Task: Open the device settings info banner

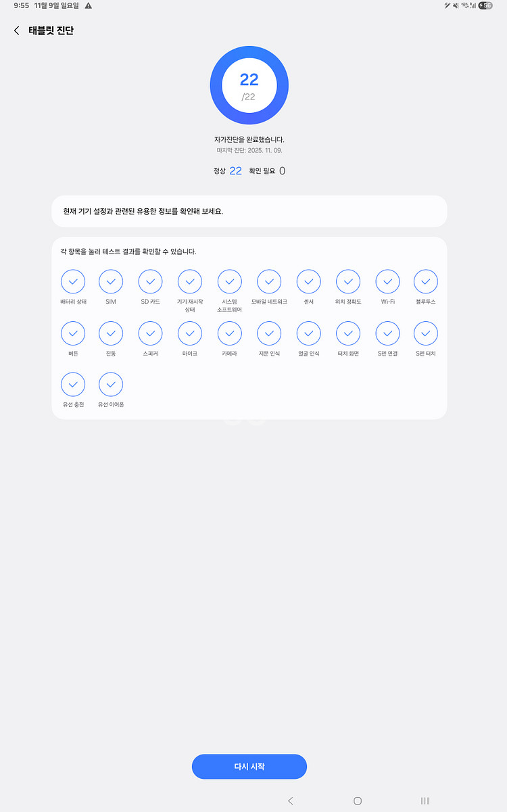Action: click(249, 211)
